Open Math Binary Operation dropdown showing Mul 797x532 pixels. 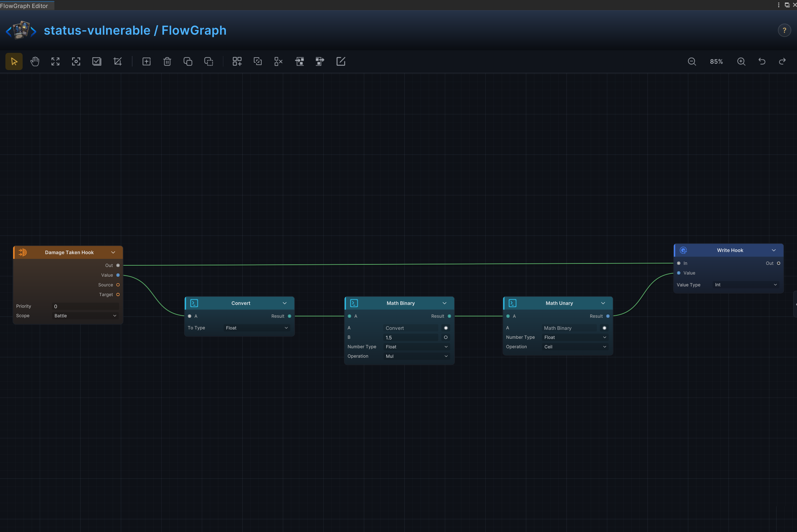pos(417,356)
